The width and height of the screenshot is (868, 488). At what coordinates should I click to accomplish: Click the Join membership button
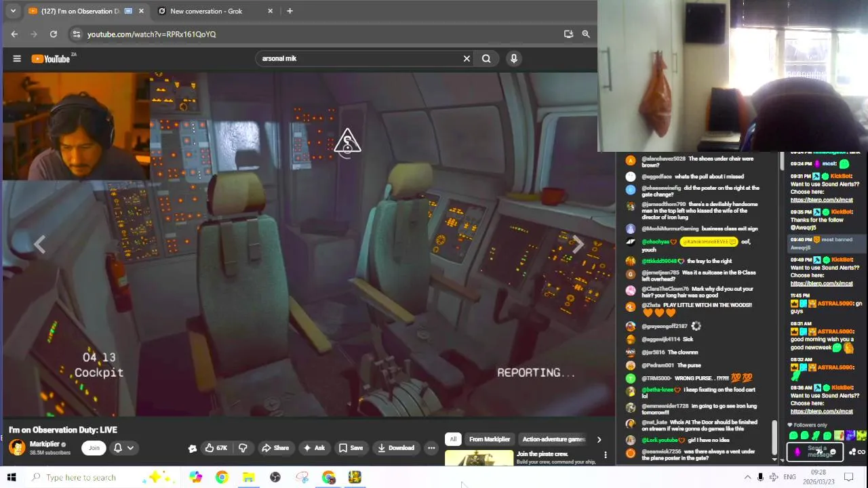94,447
